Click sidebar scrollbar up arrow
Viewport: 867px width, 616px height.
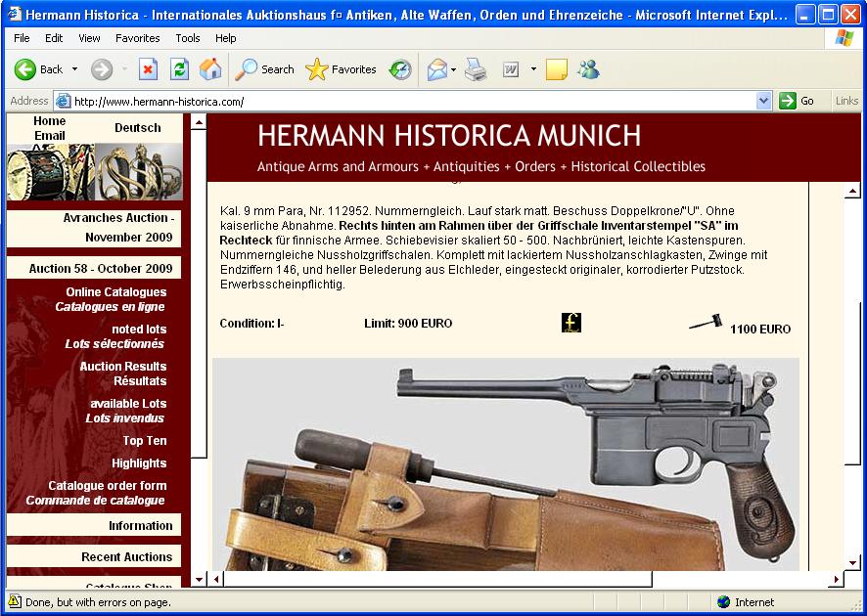pyautogui.click(x=199, y=122)
